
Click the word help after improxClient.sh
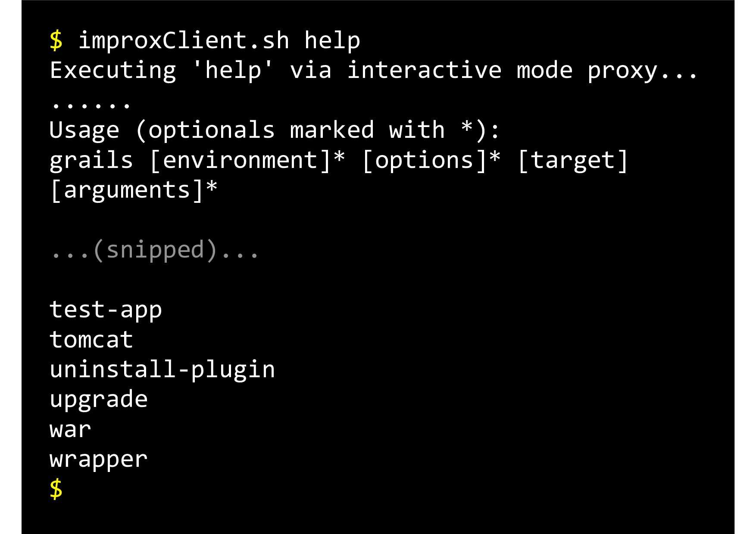pyautogui.click(x=332, y=40)
